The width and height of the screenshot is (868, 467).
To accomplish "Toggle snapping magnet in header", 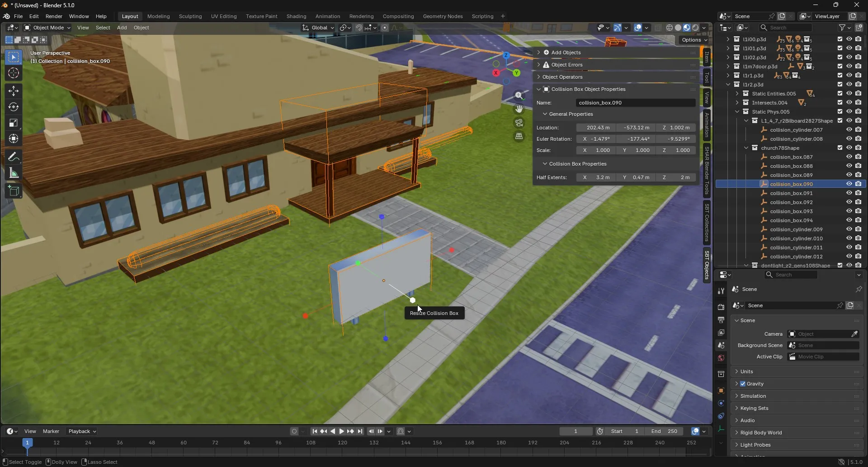I will point(359,28).
